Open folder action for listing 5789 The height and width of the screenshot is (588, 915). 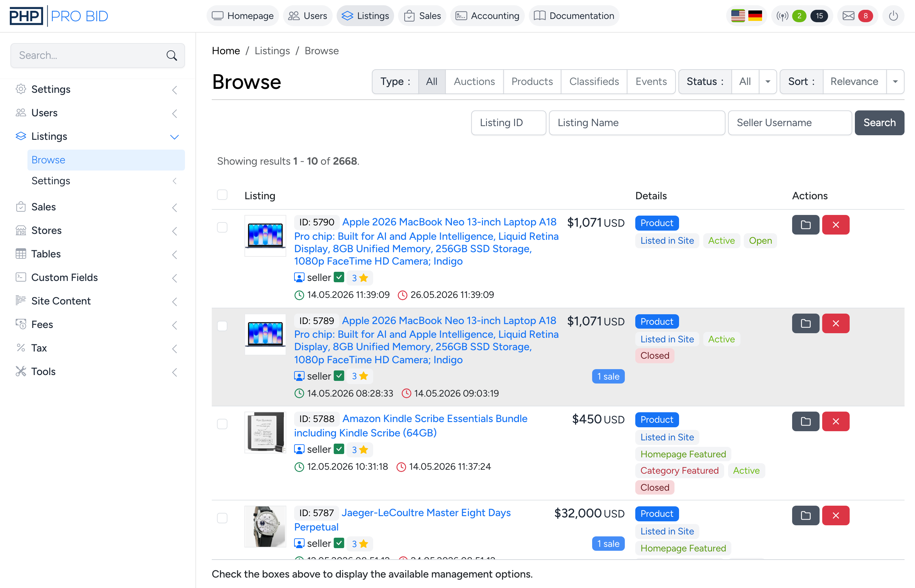806,323
